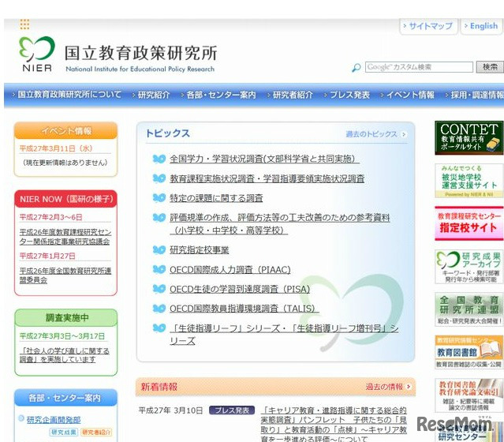Click the date 平成27年3月11日(水)
The image size is (504, 442).
point(56,148)
